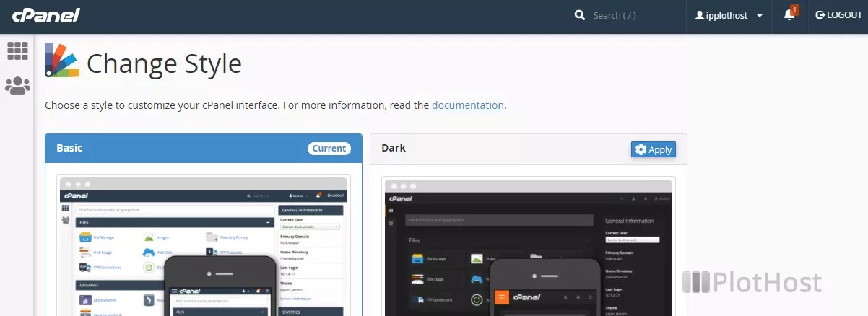Screen dimensions: 868x316
Task: Click the cPanel logo
Action: tap(45, 15)
